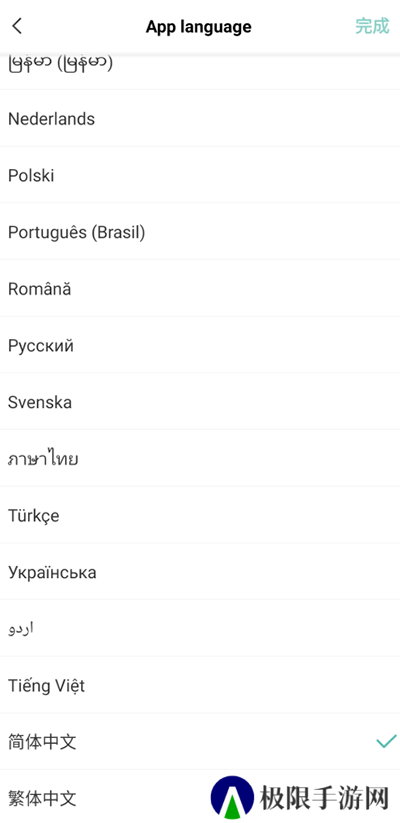Image resolution: width=400 pixels, height=823 pixels.
Task: Select Nederlands language
Action: (200, 119)
